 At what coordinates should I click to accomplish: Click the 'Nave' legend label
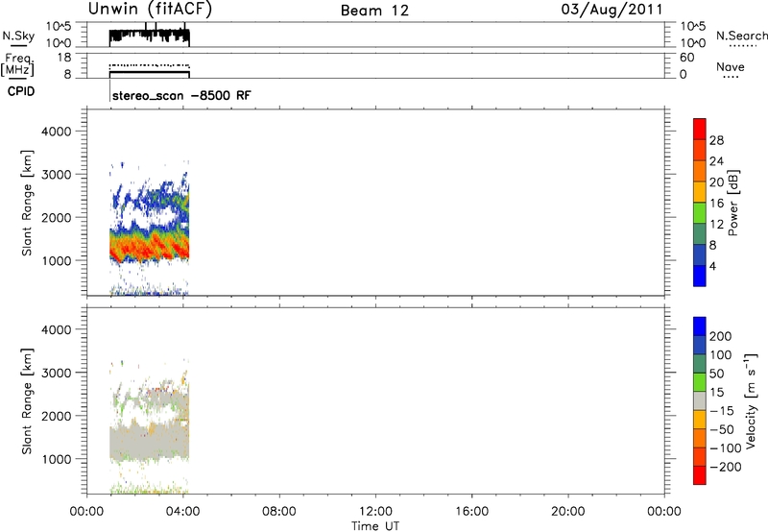pyautogui.click(x=731, y=66)
